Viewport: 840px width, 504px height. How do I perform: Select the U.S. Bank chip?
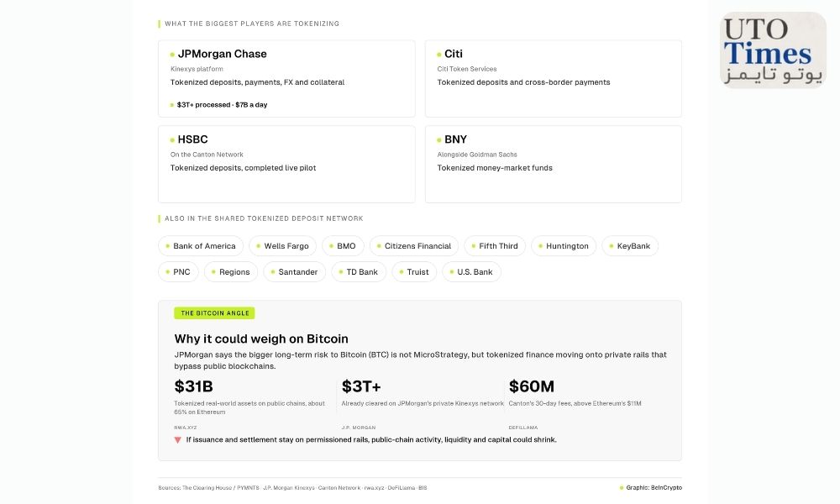pyautogui.click(x=471, y=272)
